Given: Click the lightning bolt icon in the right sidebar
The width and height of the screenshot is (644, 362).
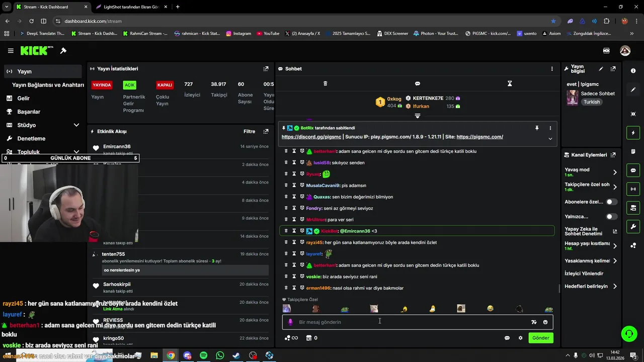Looking at the screenshot, I should coord(633,133).
